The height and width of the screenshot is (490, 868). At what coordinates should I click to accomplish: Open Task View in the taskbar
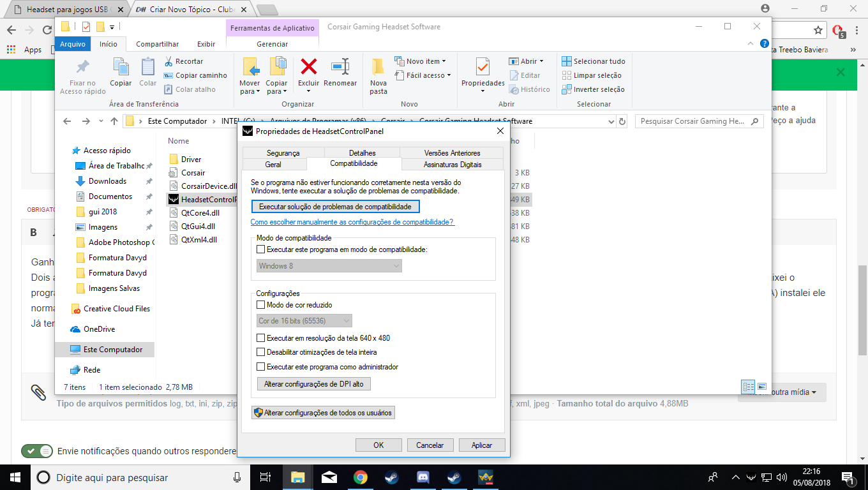pyautogui.click(x=267, y=477)
